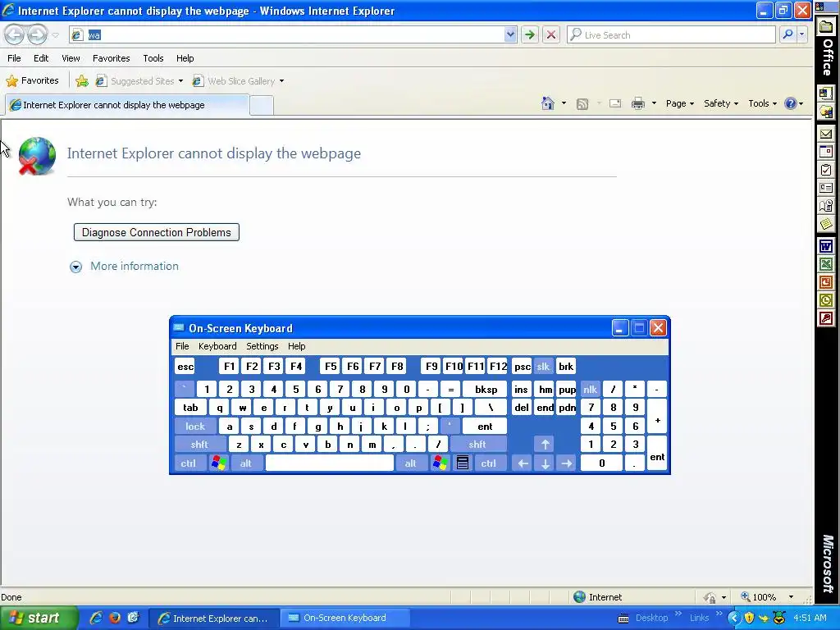Click the Live Search text field

click(x=671, y=34)
